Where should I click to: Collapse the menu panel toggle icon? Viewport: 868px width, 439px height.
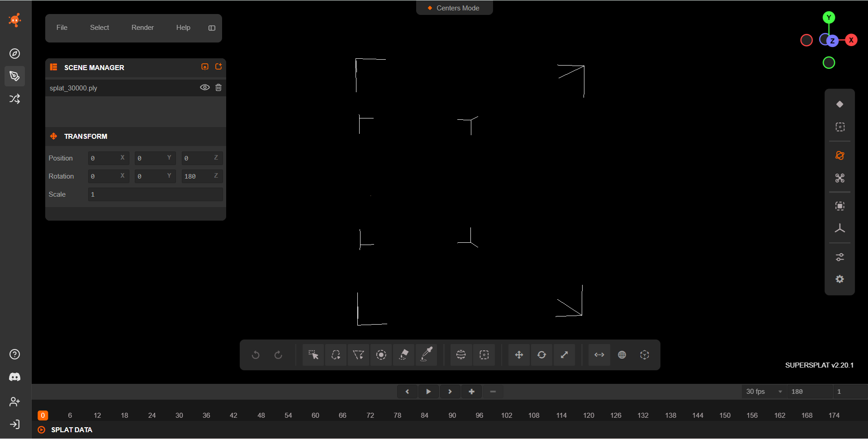(212, 28)
